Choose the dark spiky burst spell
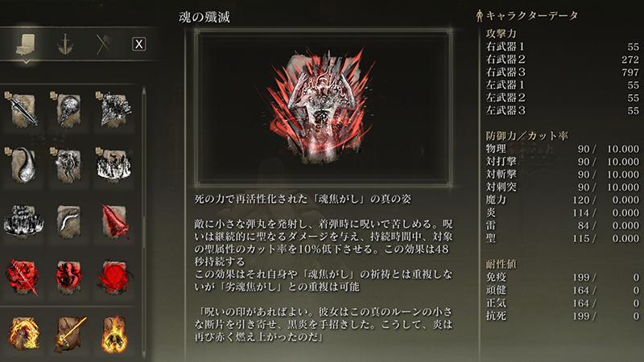 tap(114, 110)
